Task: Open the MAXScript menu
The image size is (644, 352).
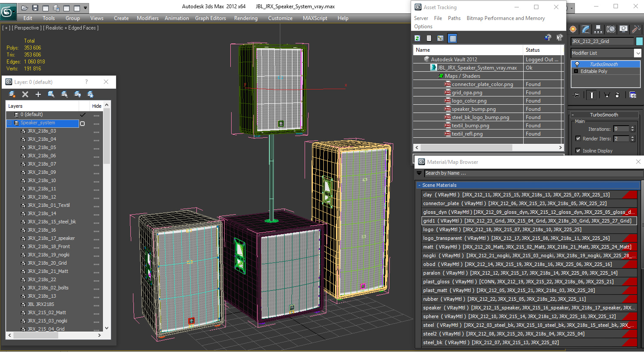Action: pos(315,18)
